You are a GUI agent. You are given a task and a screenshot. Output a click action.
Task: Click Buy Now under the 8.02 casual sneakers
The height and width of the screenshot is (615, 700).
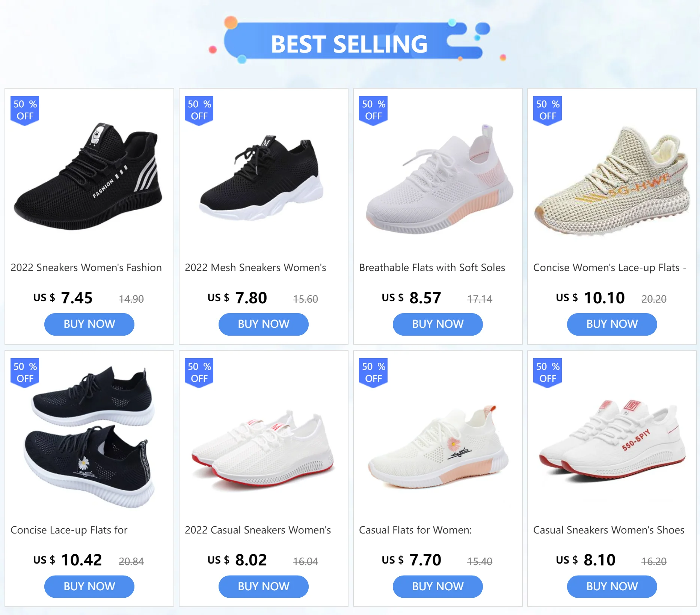tap(264, 586)
